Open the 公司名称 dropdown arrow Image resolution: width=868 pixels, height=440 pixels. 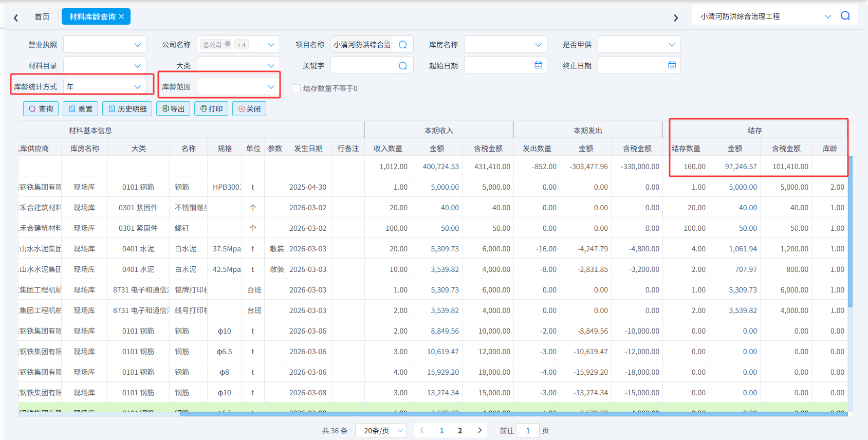coord(271,45)
